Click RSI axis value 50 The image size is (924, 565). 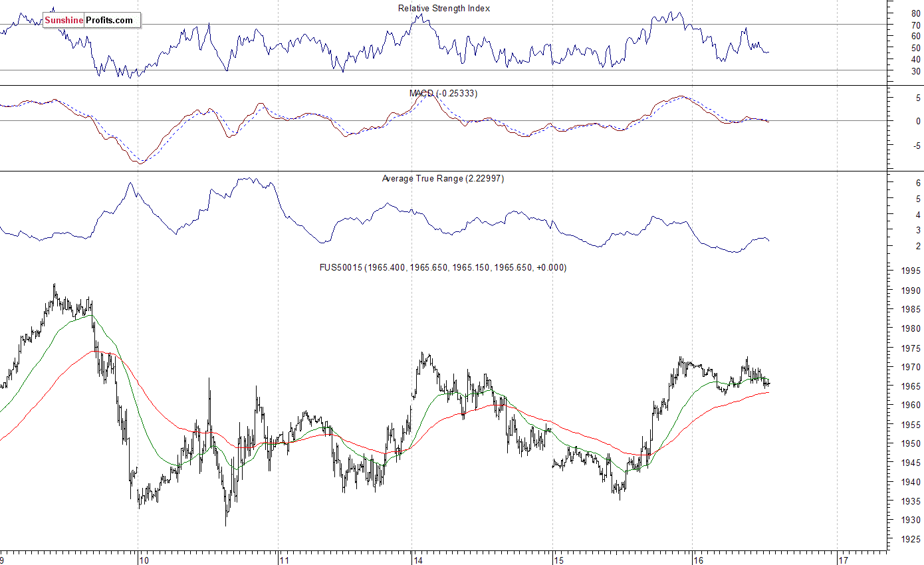[x=916, y=48]
